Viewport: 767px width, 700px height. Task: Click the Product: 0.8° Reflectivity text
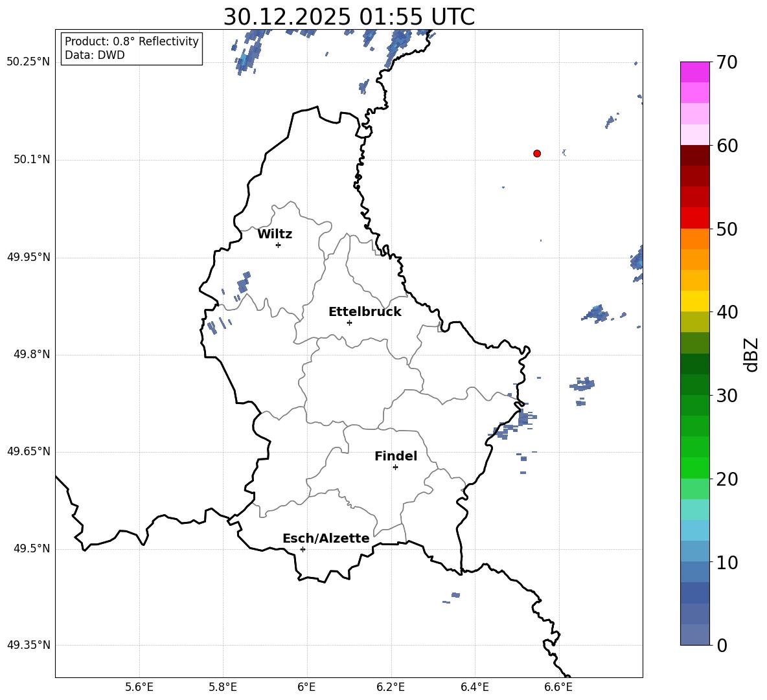click(132, 41)
